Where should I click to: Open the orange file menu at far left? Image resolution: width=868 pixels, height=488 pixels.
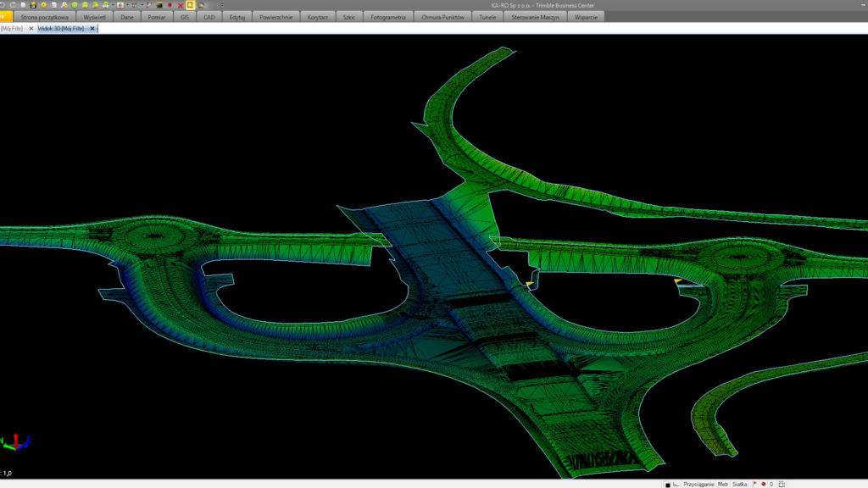click(6, 17)
